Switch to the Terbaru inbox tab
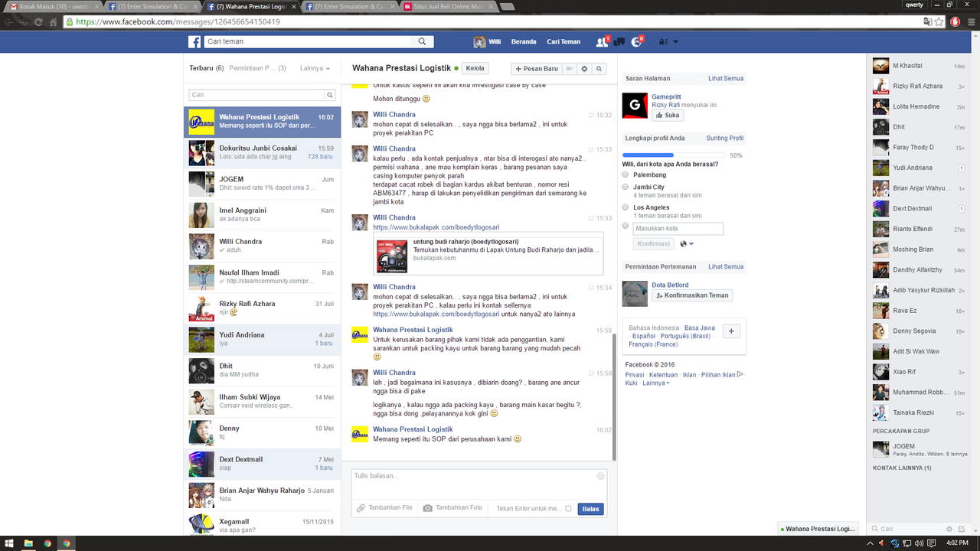This screenshot has height=551, width=980. (x=206, y=68)
